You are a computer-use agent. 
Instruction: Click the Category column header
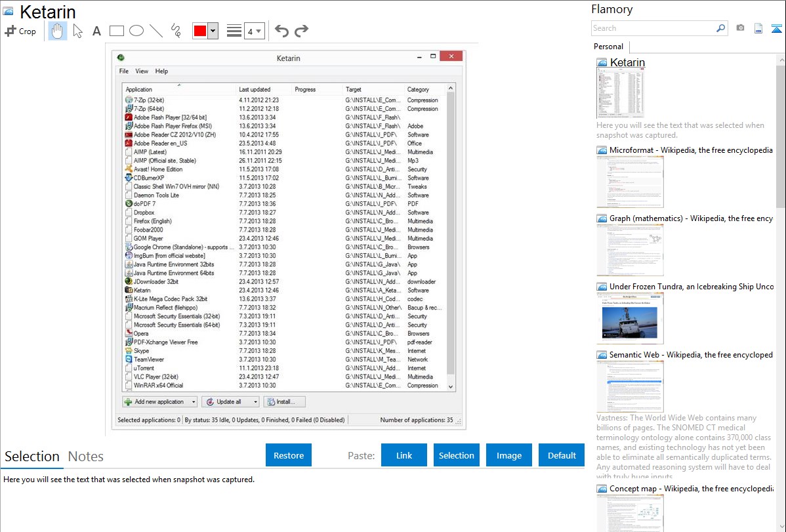pos(425,89)
